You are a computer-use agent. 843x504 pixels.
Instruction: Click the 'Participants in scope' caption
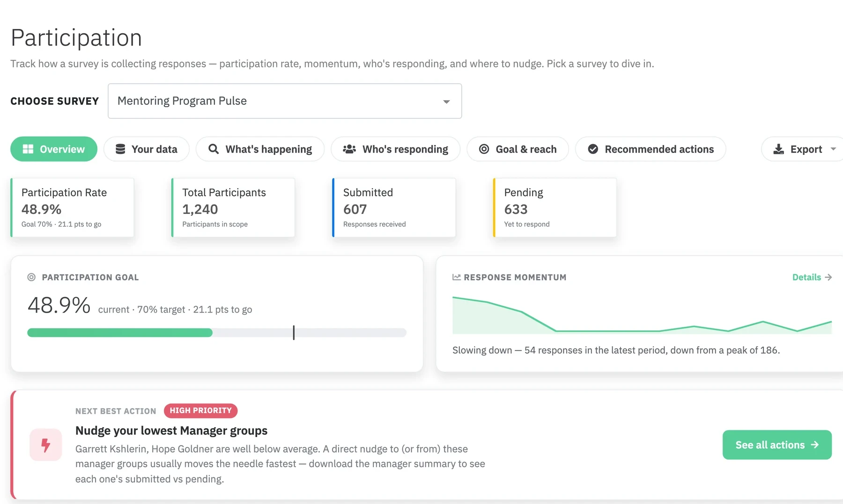215,224
